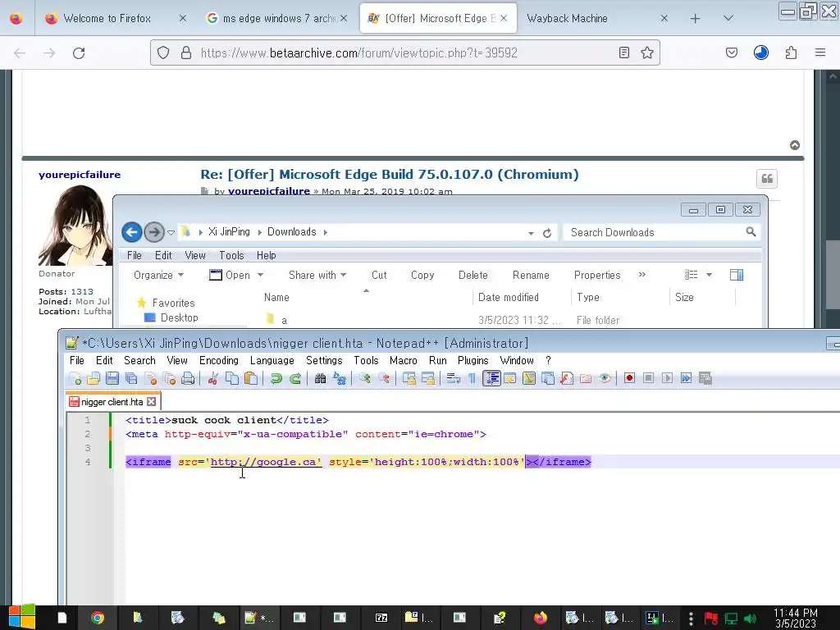Toggle the Indent guide icon
Viewport: 840px width, 630px height.
coord(491,379)
